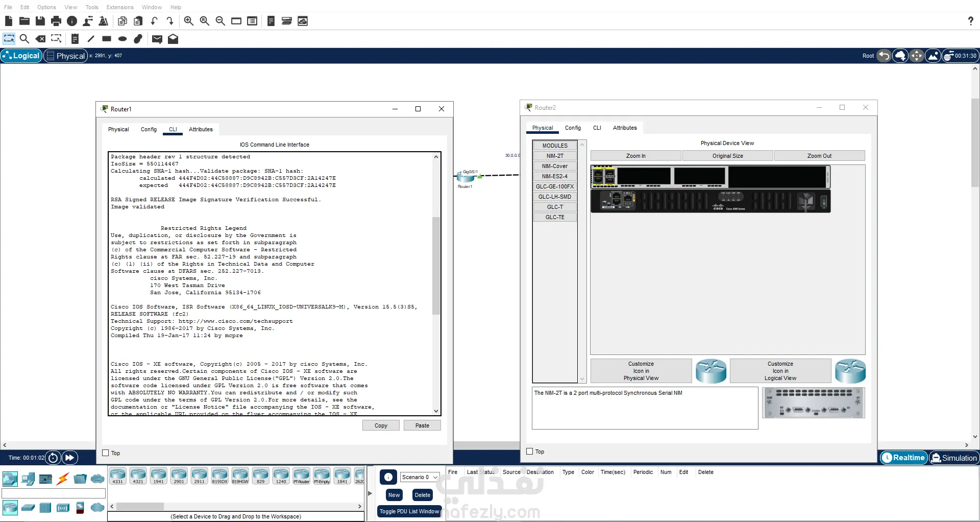The height and width of the screenshot is (522, 980).
Task: Select the PT-Router device model
Action: tap(301, 476)
